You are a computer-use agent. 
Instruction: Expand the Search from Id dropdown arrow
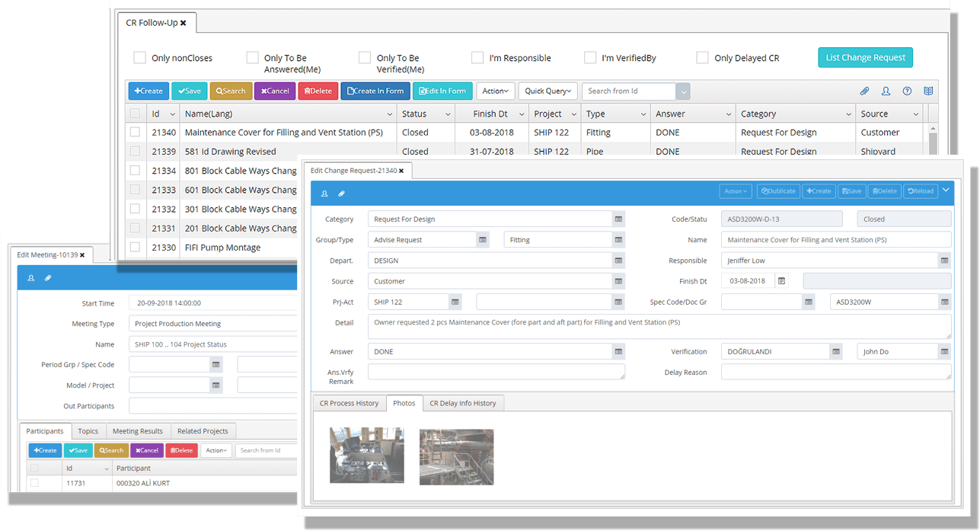683,91
